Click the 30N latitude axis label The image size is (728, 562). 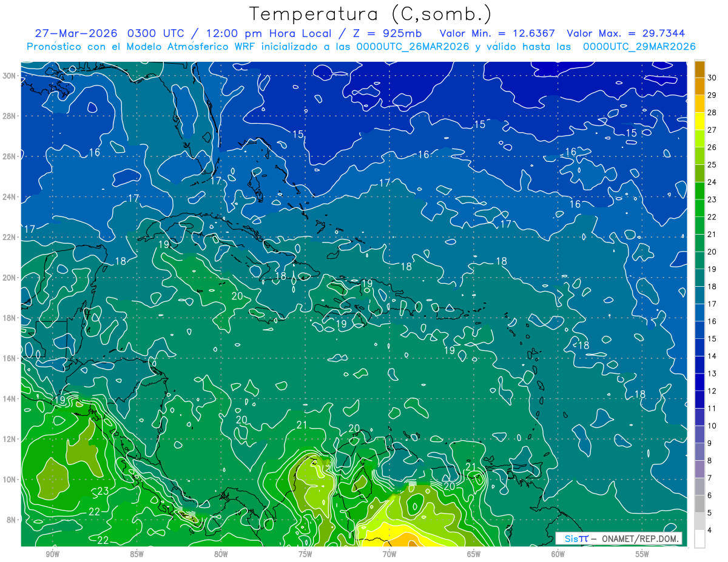point(10,76)
